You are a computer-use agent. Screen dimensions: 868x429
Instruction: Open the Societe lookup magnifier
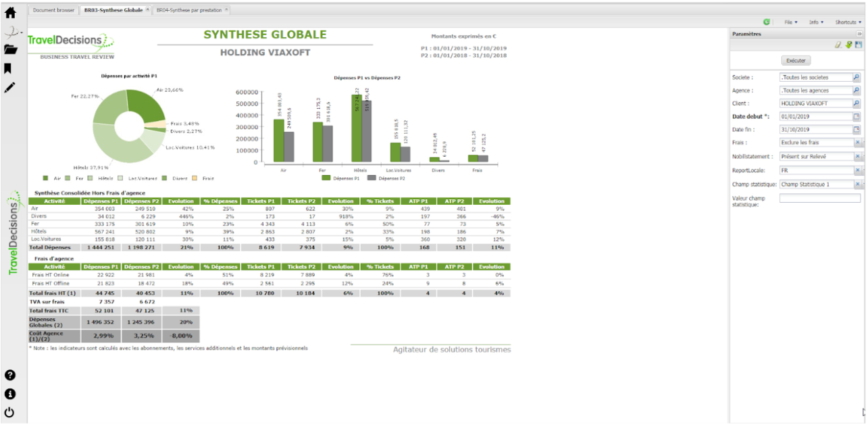(857, 78)
